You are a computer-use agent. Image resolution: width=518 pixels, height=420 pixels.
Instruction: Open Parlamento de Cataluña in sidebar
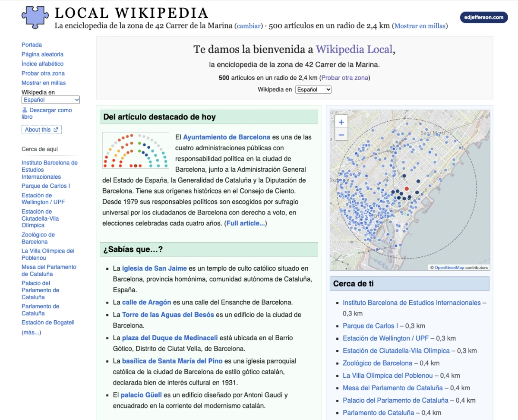pos(40,309)
